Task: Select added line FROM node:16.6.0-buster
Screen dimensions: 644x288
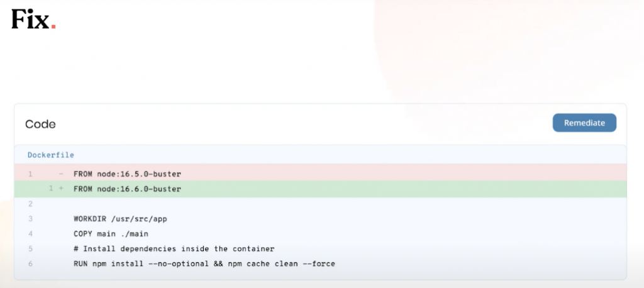Action: coord(320,189)
